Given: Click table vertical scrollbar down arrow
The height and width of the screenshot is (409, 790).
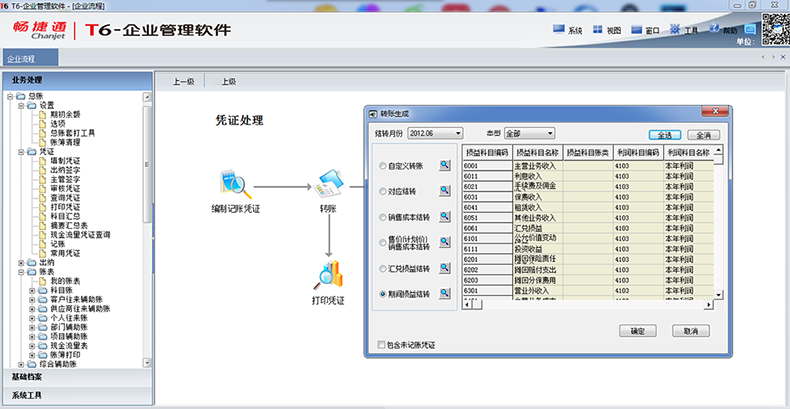Looking at the screenshot, I should click(x=719, y=295).
